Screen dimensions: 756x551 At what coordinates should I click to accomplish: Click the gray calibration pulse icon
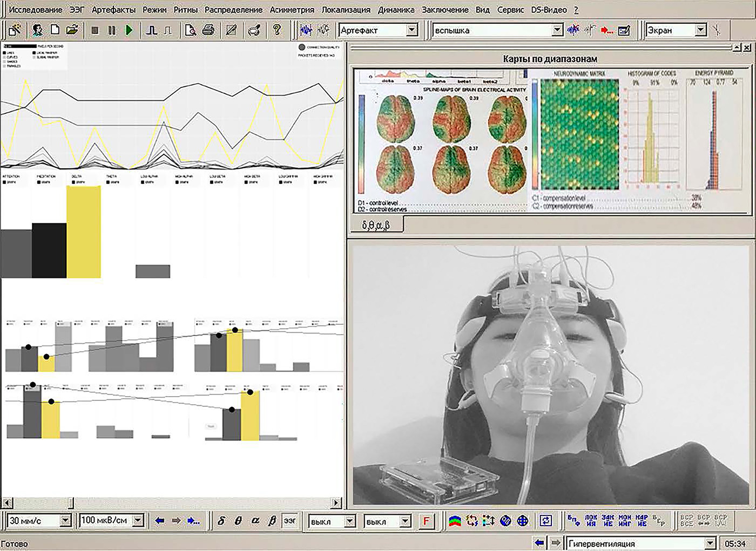168,30
